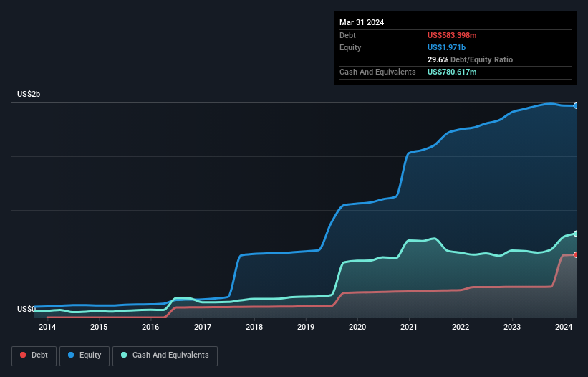Click the 2017 x-axis label
This screenshot has height=377, width=588.
[203, 327]
